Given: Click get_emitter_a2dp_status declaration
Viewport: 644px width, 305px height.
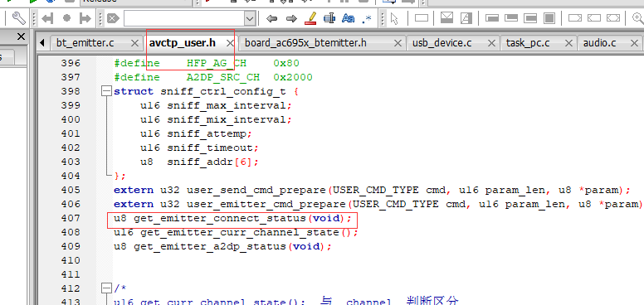Looking at the screenshot, I should pos(222,246).
